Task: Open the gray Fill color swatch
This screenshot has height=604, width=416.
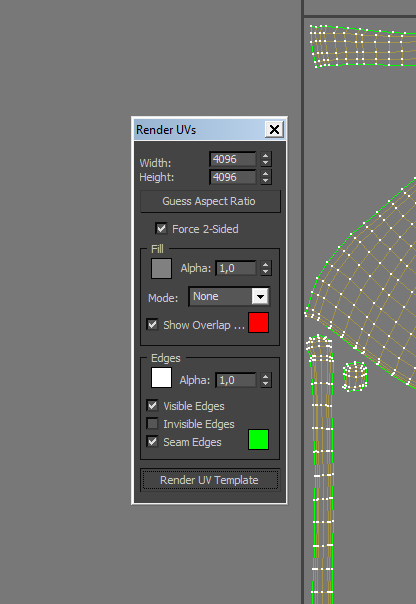Action: coord(161,268)
